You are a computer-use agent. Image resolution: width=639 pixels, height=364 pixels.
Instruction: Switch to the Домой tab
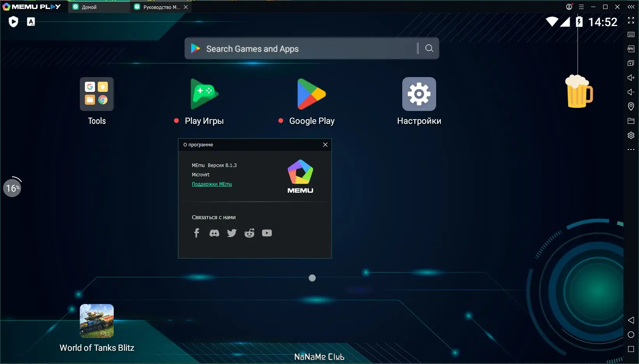tap(99, 7)
